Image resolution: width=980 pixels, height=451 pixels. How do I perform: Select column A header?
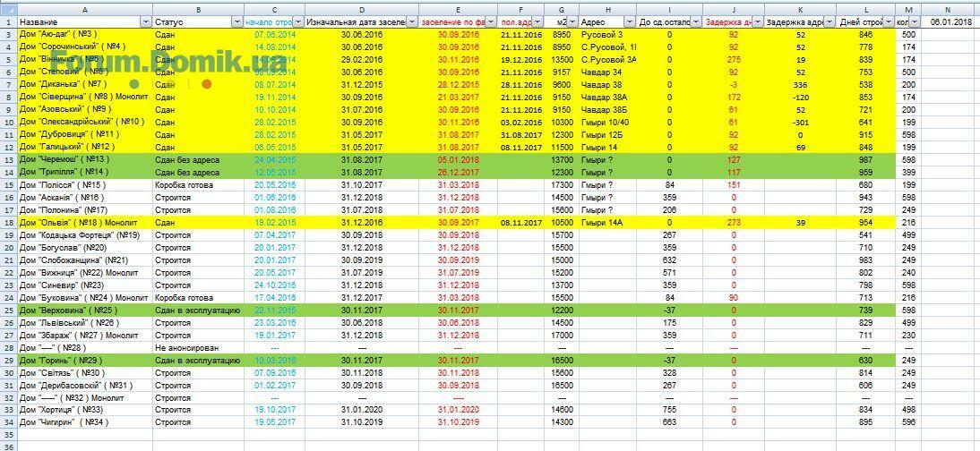pyautogui.click(x=84, y=8)
